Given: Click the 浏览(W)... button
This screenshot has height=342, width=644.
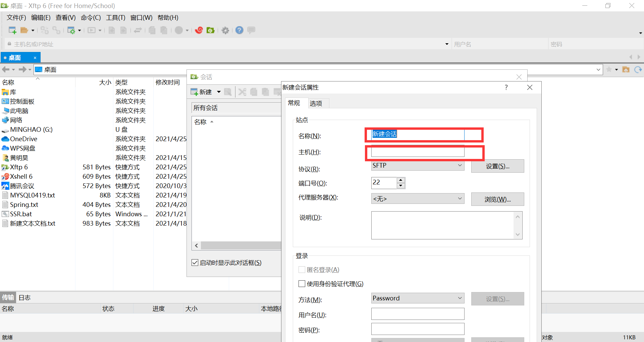Looking at the screenshot, I should click(497, 199).
